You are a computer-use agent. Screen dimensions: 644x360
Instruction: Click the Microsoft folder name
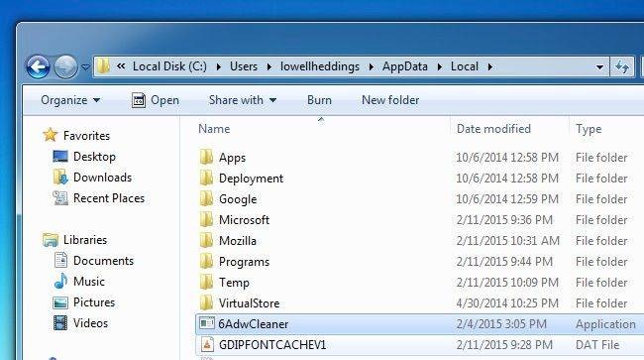click(x=244, y=220)
